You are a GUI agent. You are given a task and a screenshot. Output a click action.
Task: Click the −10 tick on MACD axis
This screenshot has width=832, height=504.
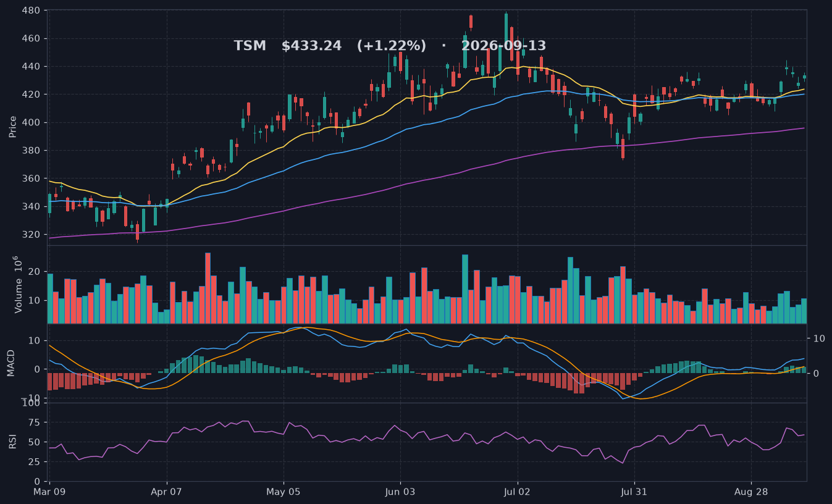click(x=31, y=398)
